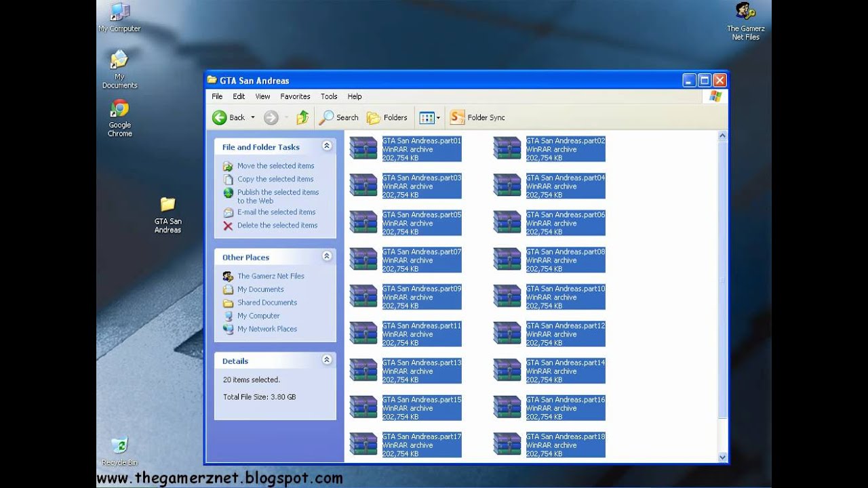Open the Tools menu
Viewport: 868px width, 488px height.
click(x=329, y=96)
